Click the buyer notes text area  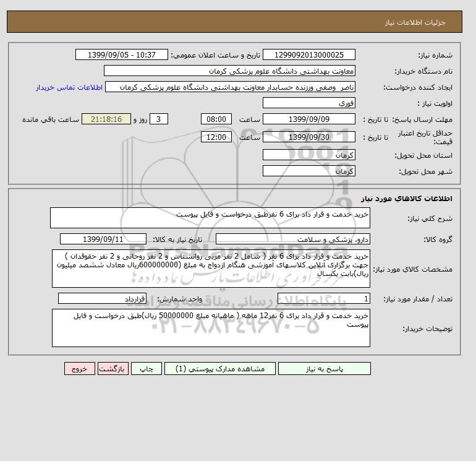click(211, 328)
